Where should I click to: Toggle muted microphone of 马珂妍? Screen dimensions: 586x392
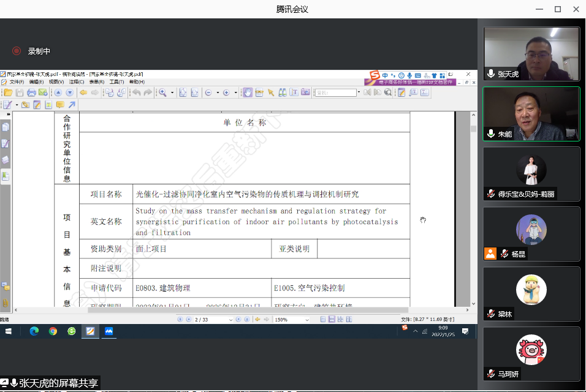491,374
